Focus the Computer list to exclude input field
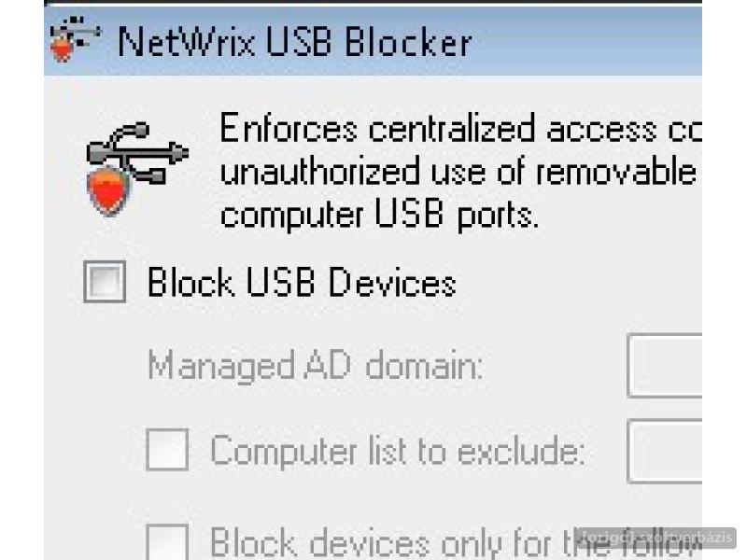The width and height of the screenshot is (747, 560). coord(665,451)
